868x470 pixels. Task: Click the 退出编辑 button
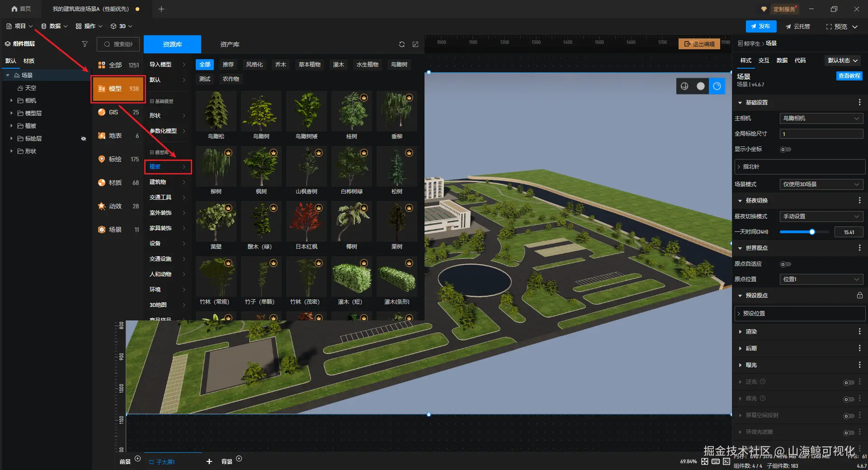(x=699, y=44)
